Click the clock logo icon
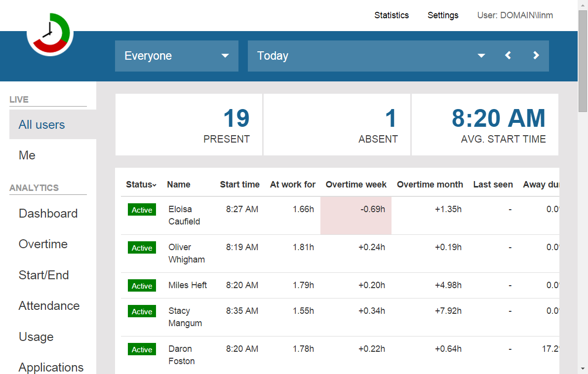588x374 pixels. 50,34
